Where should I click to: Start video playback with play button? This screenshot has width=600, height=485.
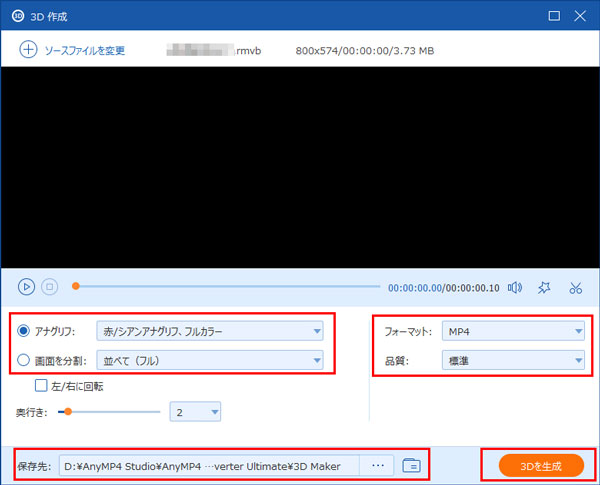click(26, 287)
